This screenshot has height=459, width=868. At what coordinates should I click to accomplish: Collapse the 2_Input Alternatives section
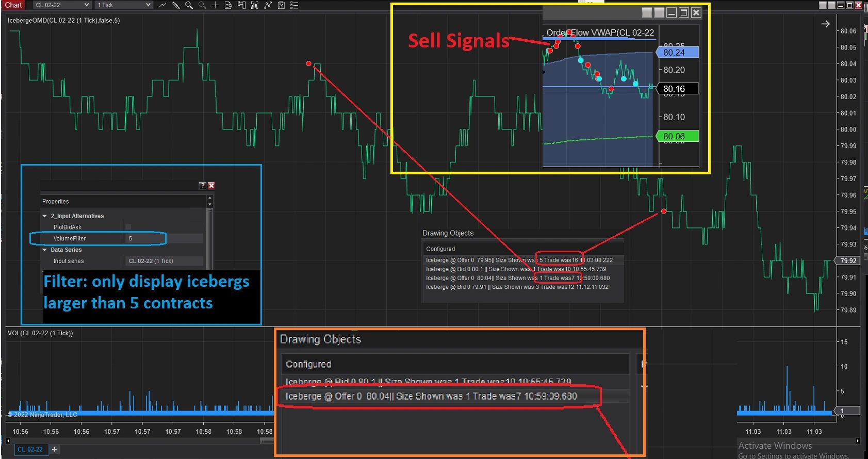pos(45,216)
